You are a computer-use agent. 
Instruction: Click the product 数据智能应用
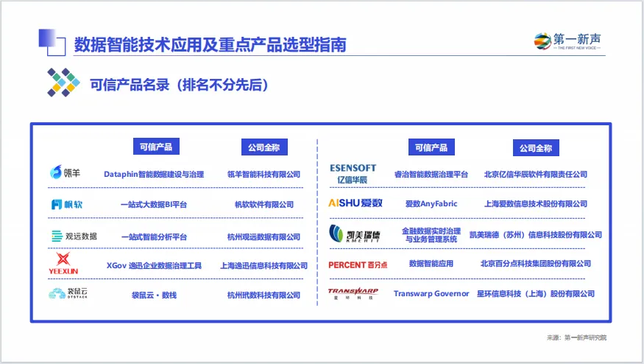431,264
